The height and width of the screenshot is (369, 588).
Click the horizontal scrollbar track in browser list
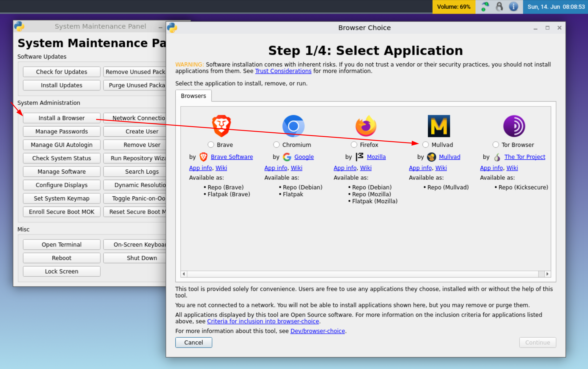[x=366, y=274]
